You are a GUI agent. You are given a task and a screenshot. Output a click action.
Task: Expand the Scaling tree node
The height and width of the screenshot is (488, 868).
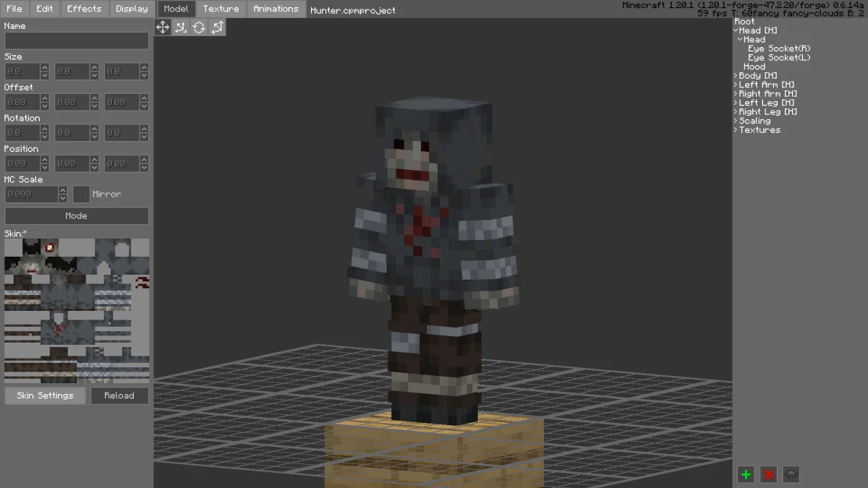[736, 121]
